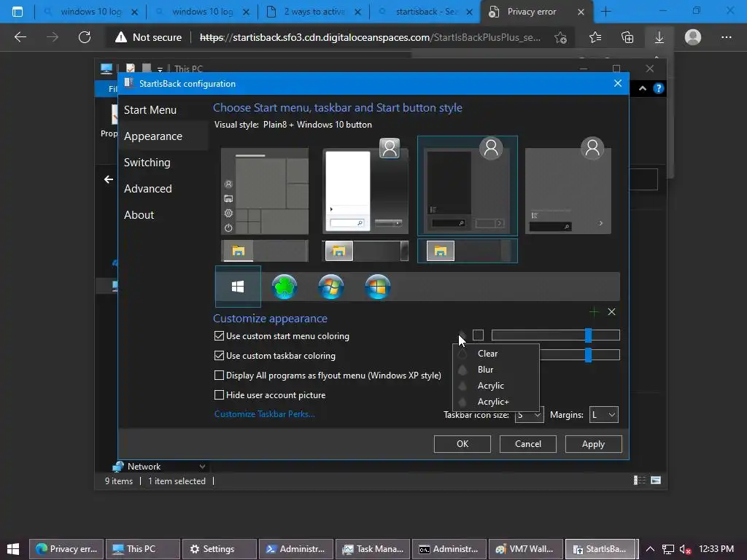Click the OK button
The height and width of the screenshot is (560, 747).
[x=462, y=444]
